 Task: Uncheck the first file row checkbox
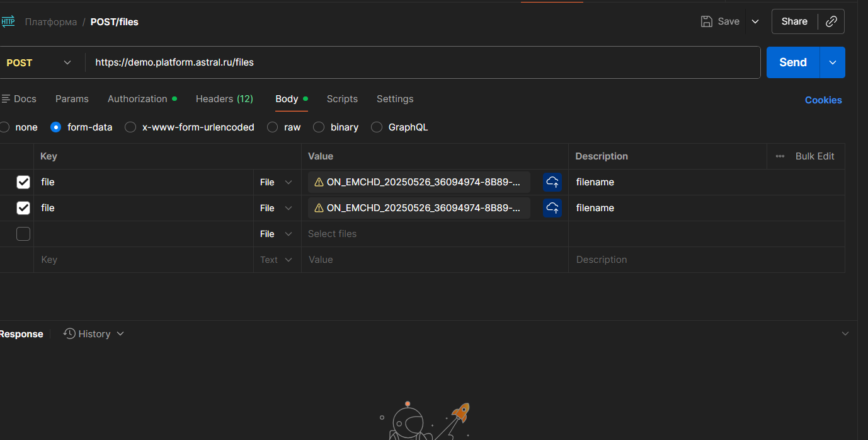(x=23, y=182)
